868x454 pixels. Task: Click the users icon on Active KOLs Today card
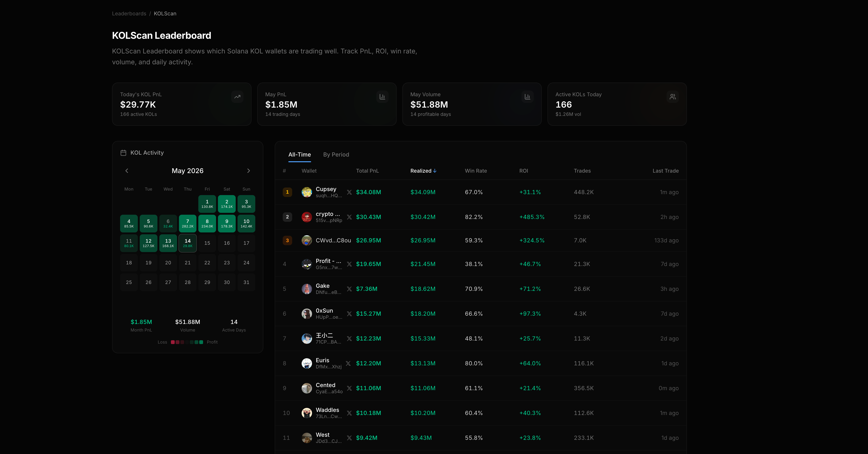pyautogui.click(x=673, y=97)
